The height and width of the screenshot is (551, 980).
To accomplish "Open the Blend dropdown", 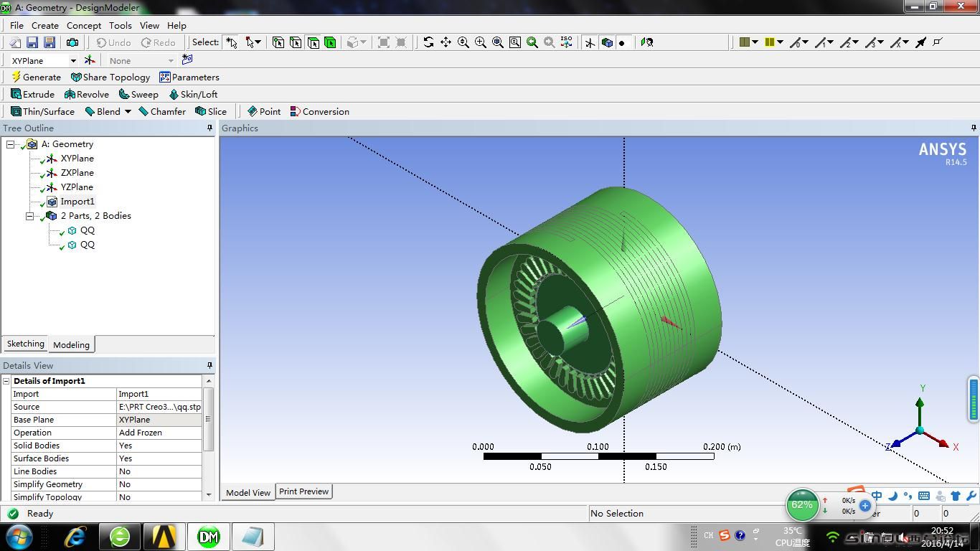I will (x=128, y=111).
